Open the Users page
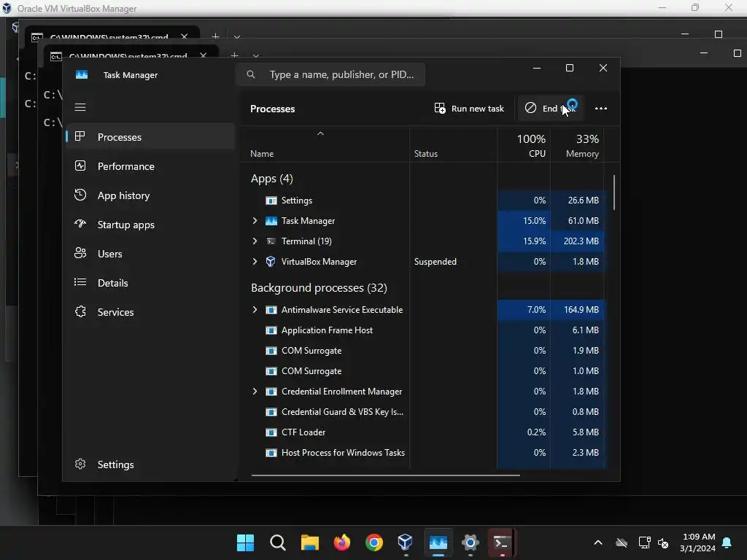Screen dimensions: 747x560 click(150, 254)
